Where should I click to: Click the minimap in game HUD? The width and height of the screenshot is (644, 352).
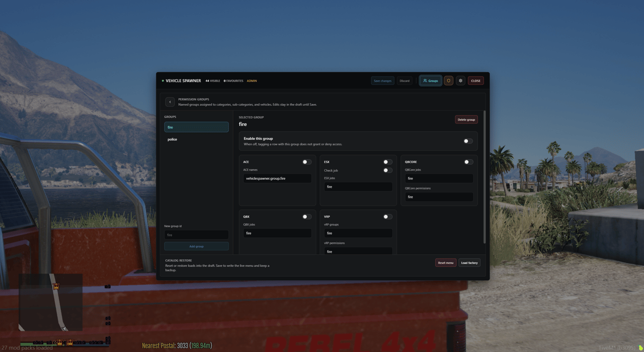click(50, 302)
